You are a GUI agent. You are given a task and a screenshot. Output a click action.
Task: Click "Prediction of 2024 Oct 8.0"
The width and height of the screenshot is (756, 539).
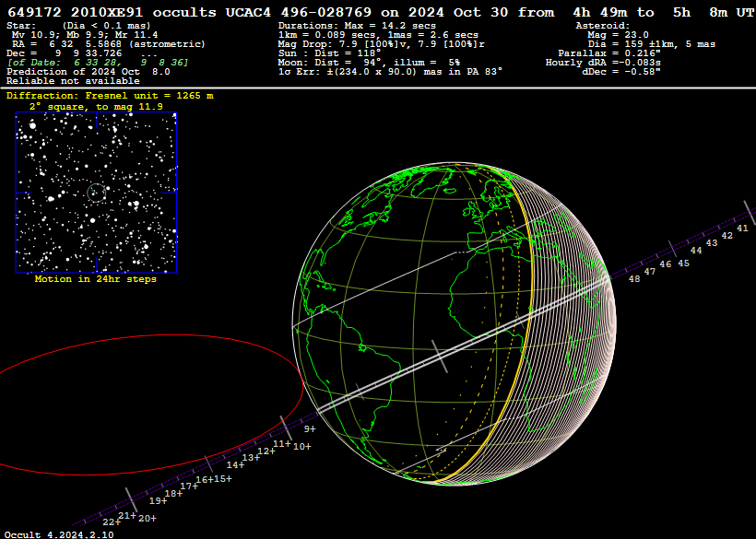coord(89,71)
